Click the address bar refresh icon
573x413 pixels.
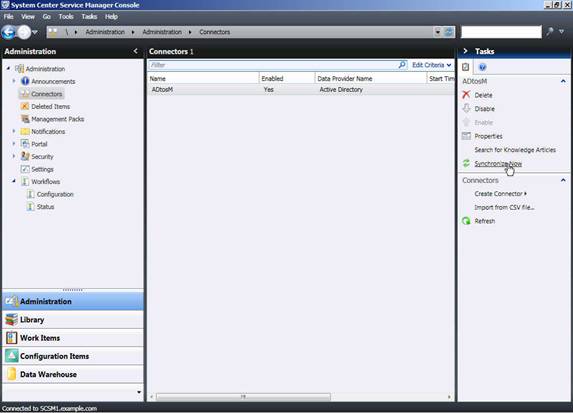(x=449, y=32)
